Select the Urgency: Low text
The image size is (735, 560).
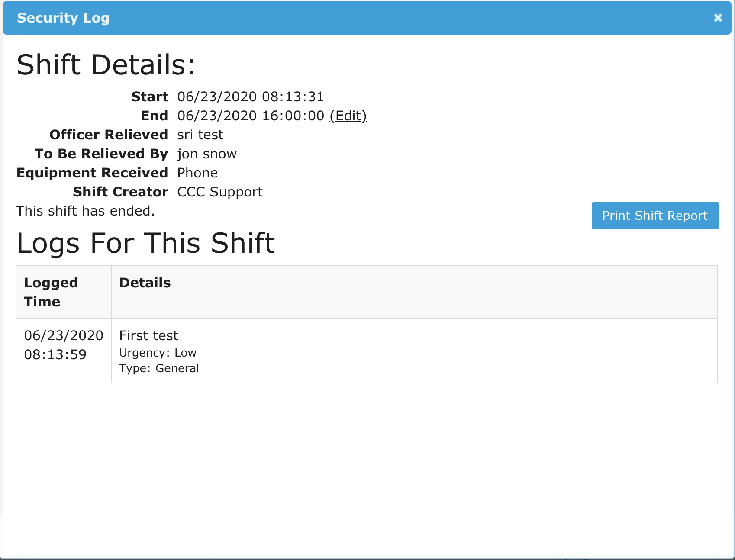[x=158, y=353]
